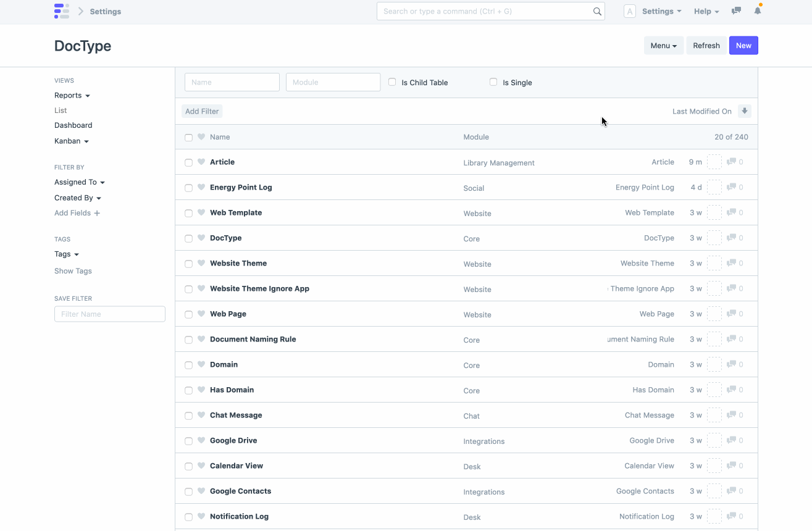Screen dimensions: 812x531
Task: Open the Settings menu in navbar
Action: pos(661,11)
